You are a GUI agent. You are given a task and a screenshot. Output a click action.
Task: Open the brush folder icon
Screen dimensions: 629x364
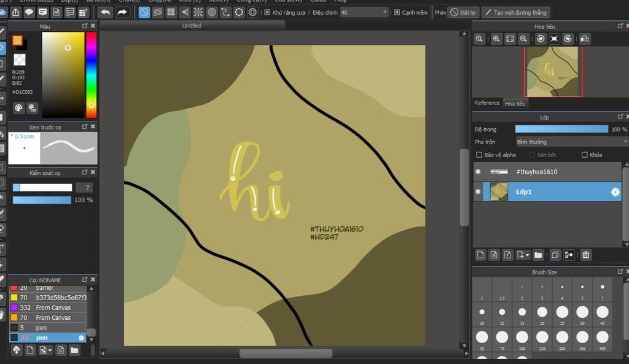pos(74,350)
